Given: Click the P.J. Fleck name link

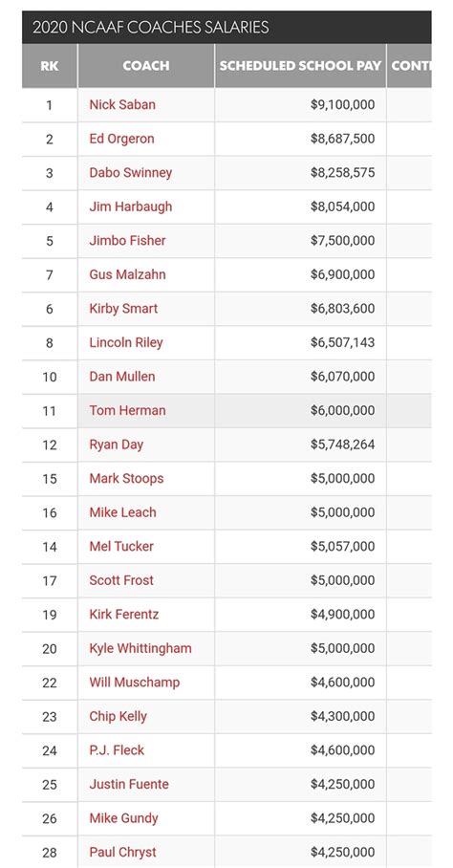Looking at the screenshot, I should pos(117,750).
